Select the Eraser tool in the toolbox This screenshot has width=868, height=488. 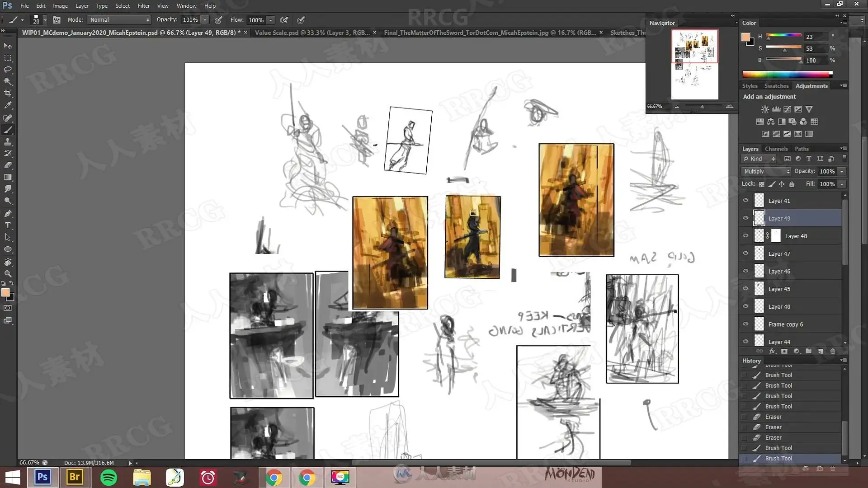pyautogui.click(x=8, y=165)
